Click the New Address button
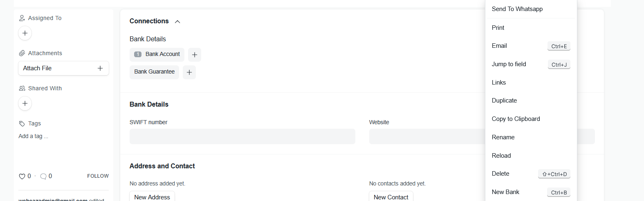This screenshot has width=644, height=201. click(152, 197)
